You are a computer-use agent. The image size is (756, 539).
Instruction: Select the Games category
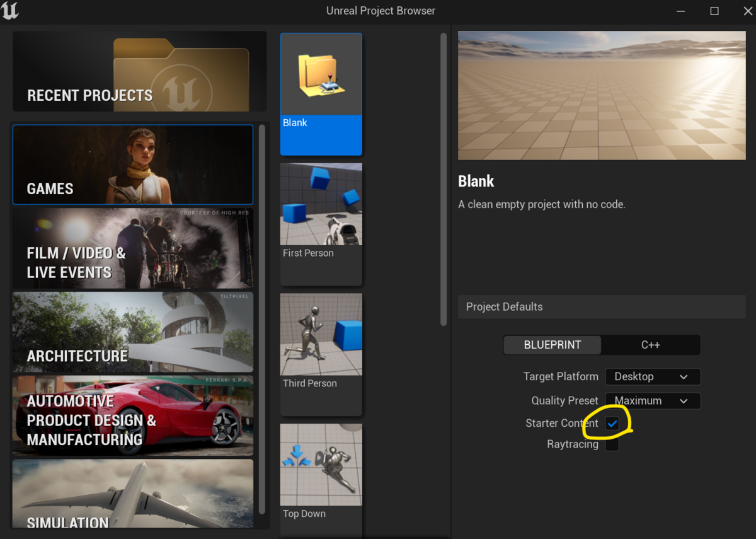(133, 165)
